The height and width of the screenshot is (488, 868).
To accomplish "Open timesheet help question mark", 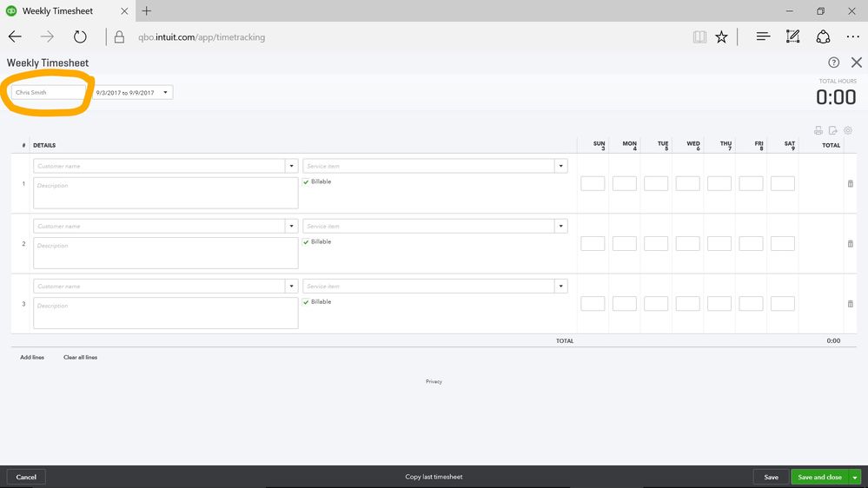I will pyautogui.click(x=833, y=63).
